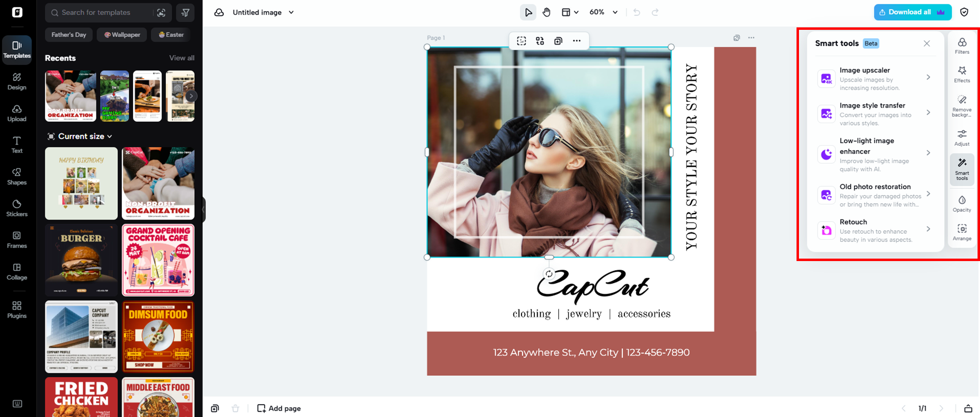
Task: Open the layout view dropdown
Action: pyautogui.click(x=570, y=12)
